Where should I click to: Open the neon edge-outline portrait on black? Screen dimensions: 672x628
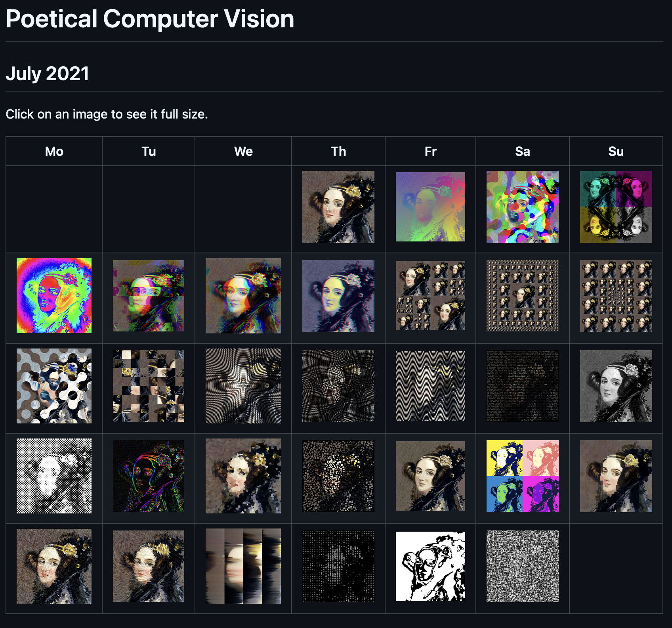(149, 476)
